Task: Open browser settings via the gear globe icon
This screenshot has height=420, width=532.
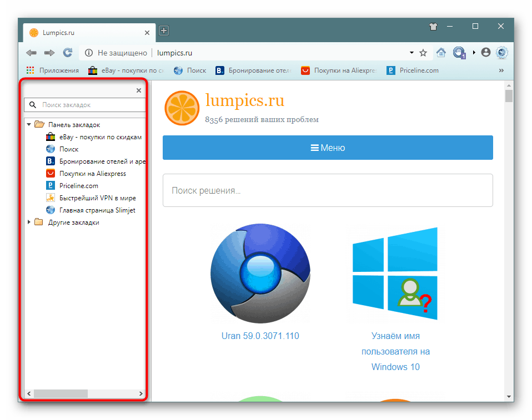Action: (x=501, y=52)
